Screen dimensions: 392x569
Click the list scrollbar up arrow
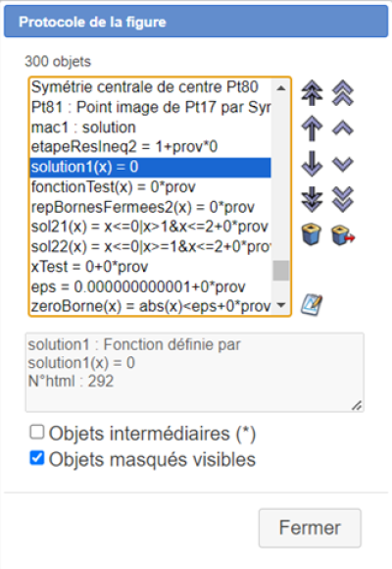point(281,88)
